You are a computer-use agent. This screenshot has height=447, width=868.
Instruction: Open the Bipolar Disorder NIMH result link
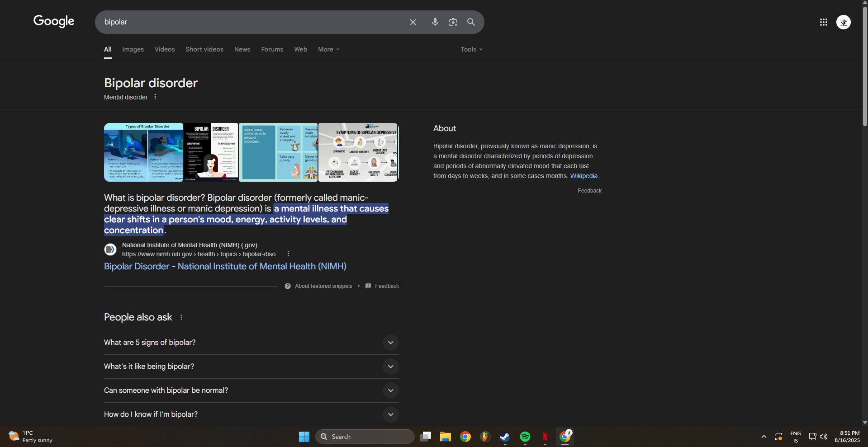point(225,266)
